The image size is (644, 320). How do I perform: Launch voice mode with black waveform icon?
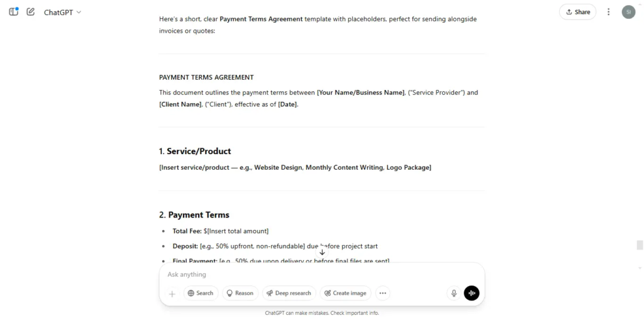point(472,294)
